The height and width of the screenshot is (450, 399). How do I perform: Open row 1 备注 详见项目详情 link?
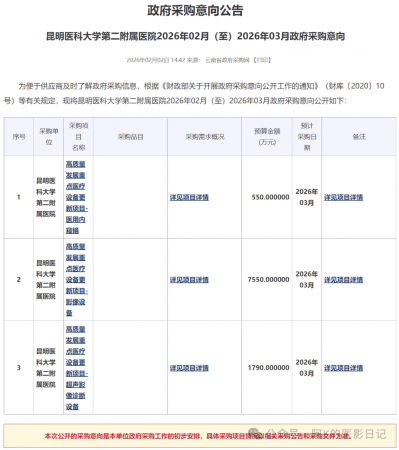tap(343, 197)
